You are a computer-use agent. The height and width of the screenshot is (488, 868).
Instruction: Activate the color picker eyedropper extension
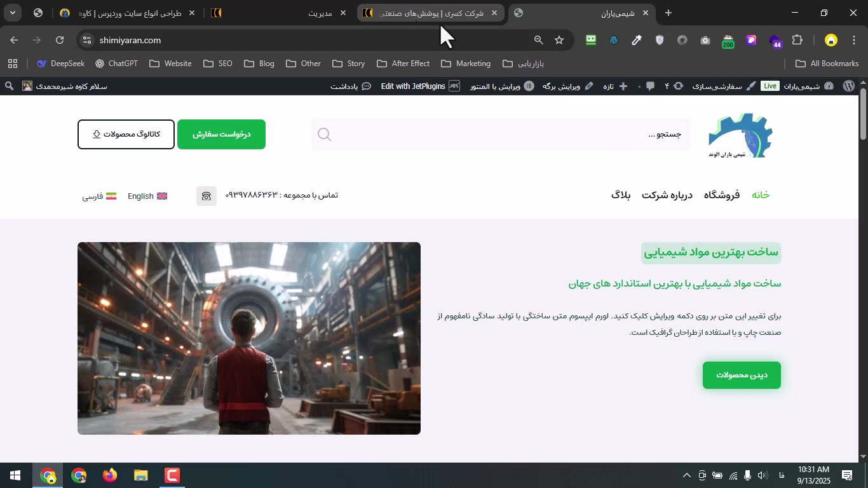[x=636, y=40]
